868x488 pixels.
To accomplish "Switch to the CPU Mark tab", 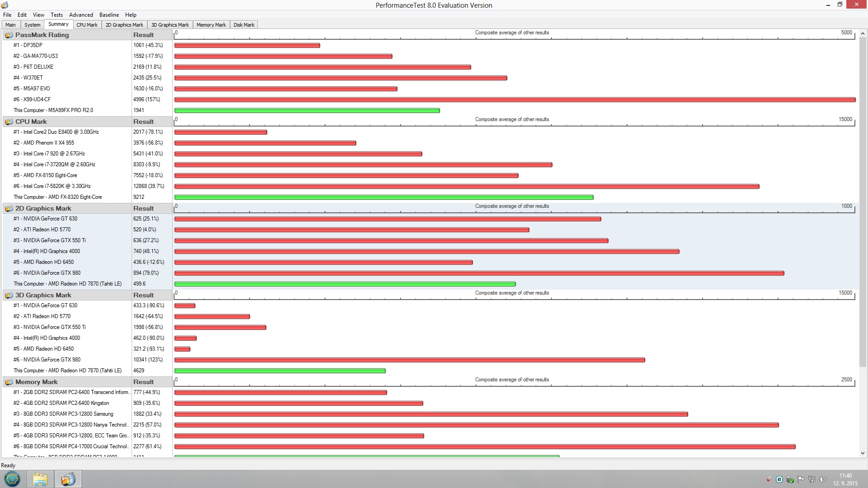I will pos(87,25).
